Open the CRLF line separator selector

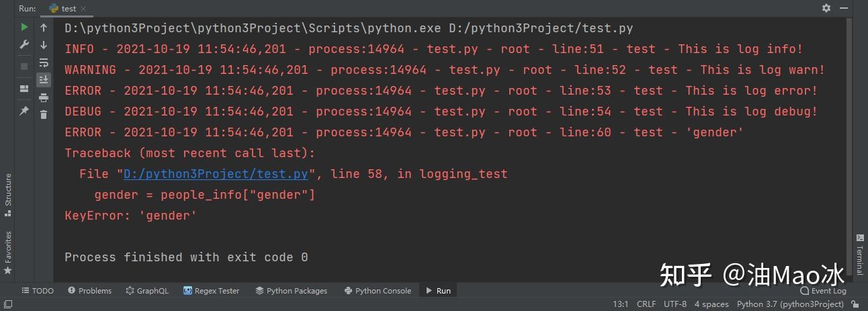pos(646,304)
